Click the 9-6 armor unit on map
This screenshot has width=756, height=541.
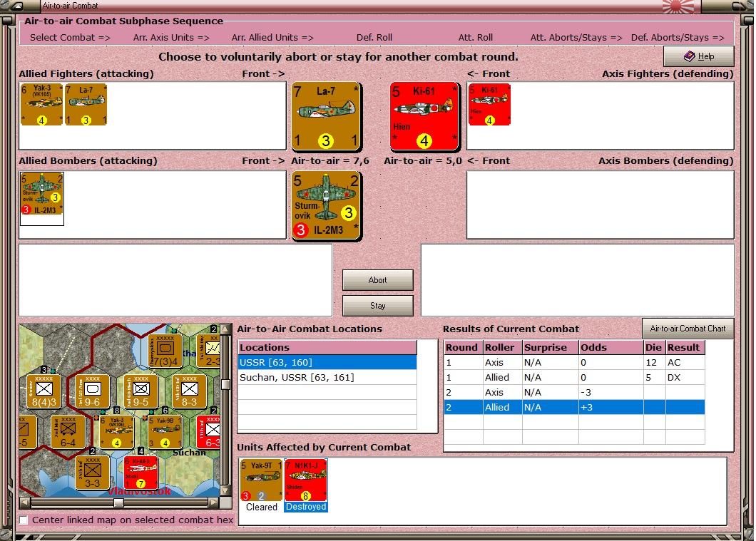tap(92, 391)
